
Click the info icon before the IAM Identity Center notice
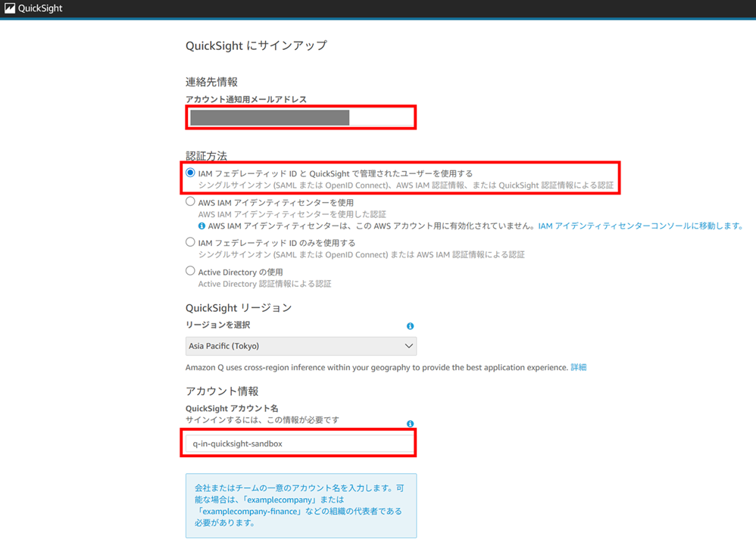(x=202, y=226)
